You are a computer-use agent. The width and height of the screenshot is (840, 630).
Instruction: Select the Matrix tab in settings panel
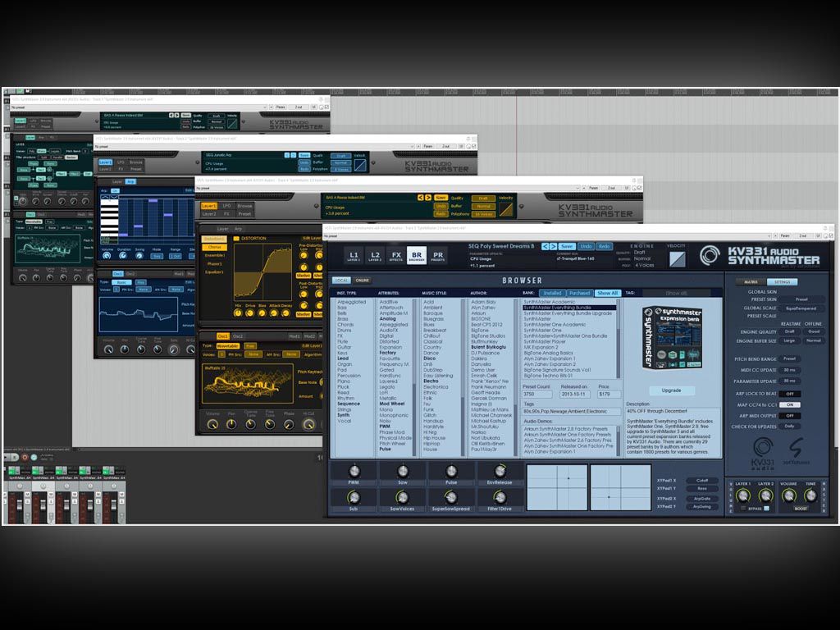click(x=751, y=281)
